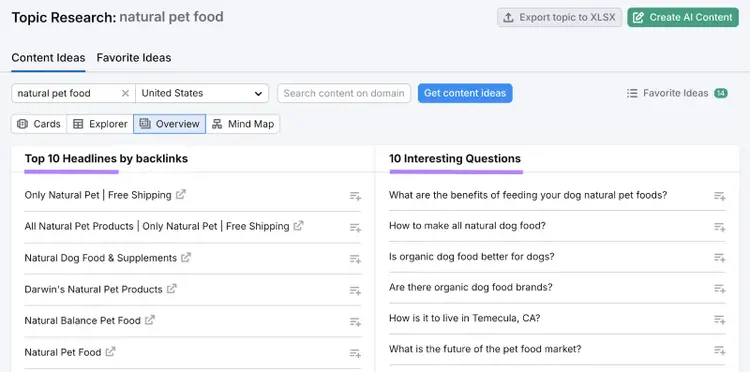
Task: Select the Explorer view
Action: point(100,124)
